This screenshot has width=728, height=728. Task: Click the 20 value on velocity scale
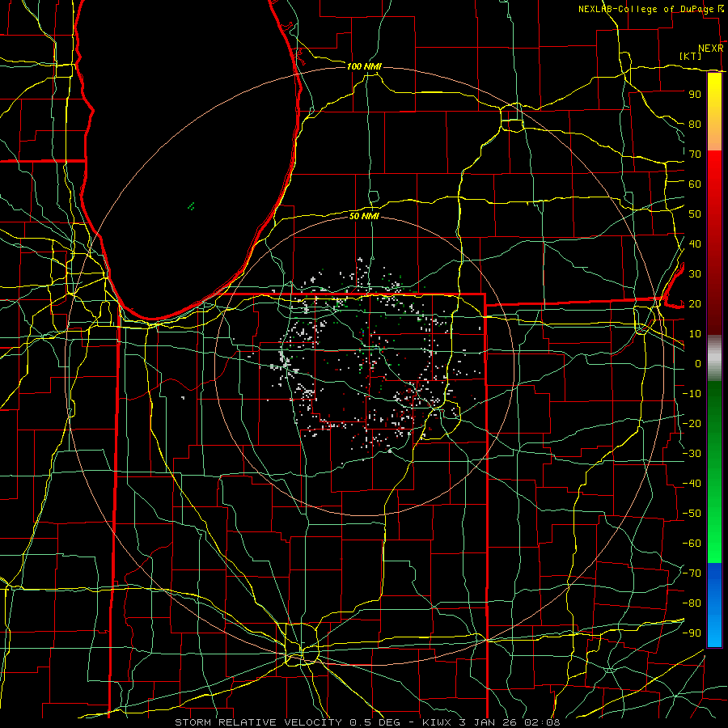695,303
